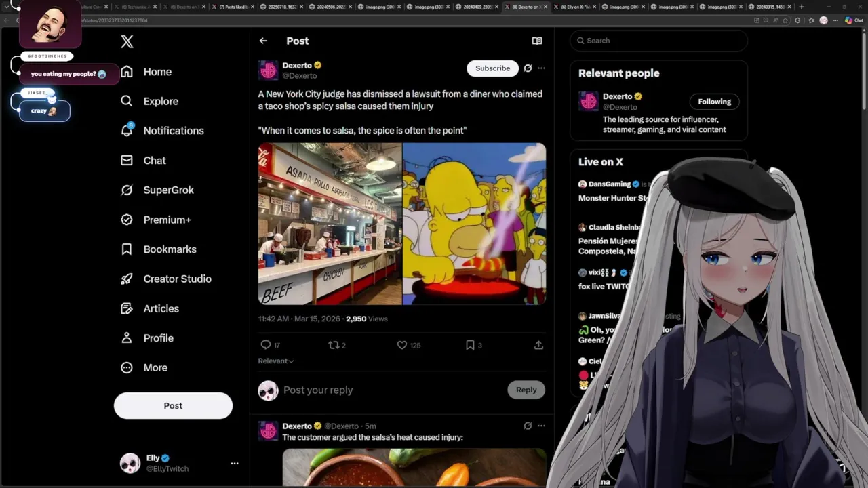Open account menu dots beside Elly
Screen dimensions: 868x488
click(x=235, y=464)
